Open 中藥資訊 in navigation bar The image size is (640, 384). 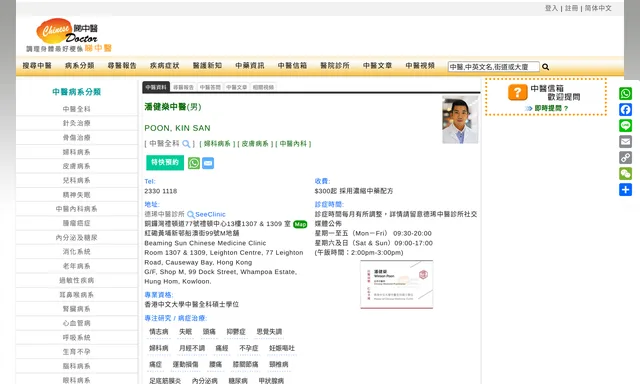[250, 66]
